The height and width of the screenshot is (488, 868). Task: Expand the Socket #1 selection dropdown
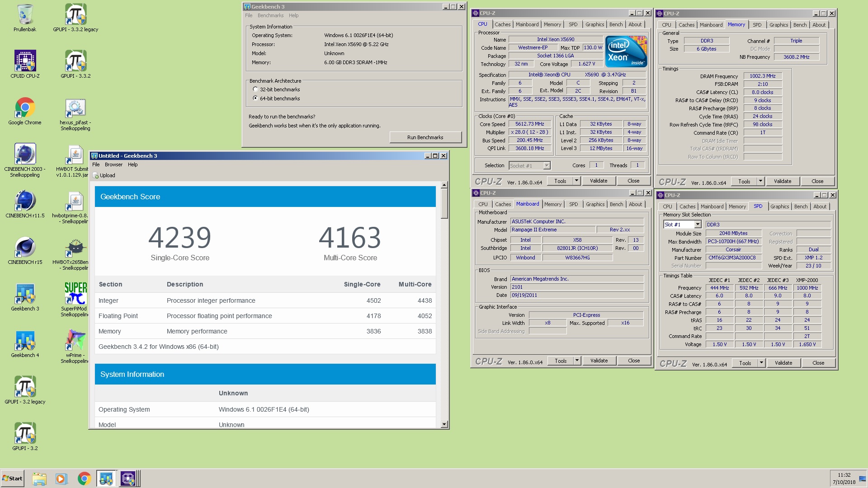547,166
